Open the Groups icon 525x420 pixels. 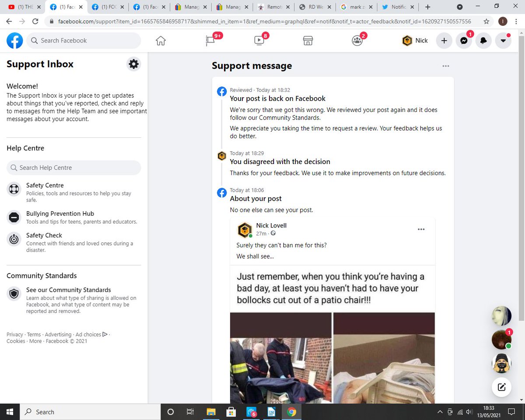pyautogui.click(x=357, y=41)
